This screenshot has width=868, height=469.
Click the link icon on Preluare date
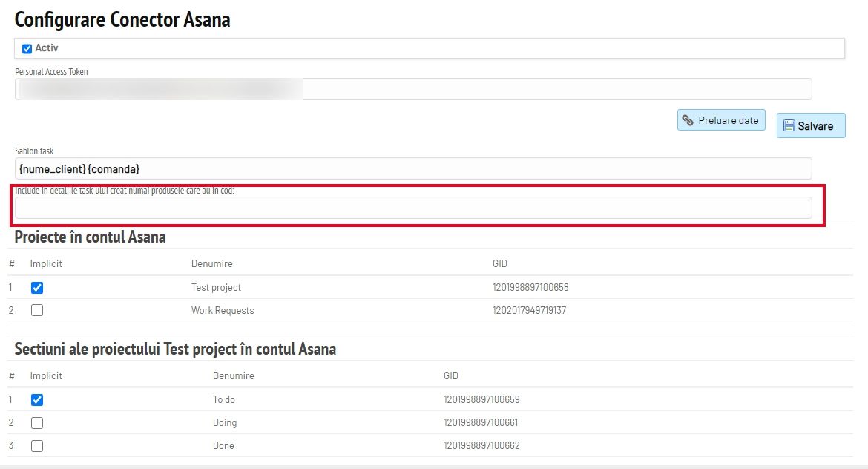[x=688, y=120]
